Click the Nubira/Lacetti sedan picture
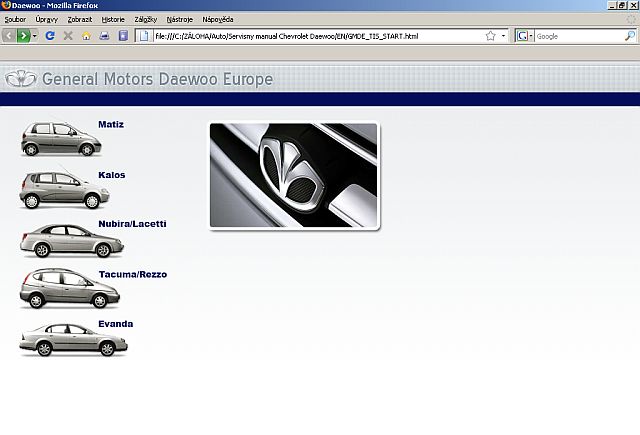This screenshot has width=640, height=435. [x=71, y=241]
